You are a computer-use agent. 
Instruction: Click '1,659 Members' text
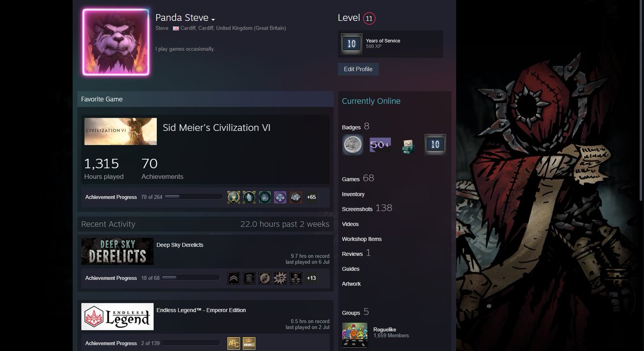[391, 336]
